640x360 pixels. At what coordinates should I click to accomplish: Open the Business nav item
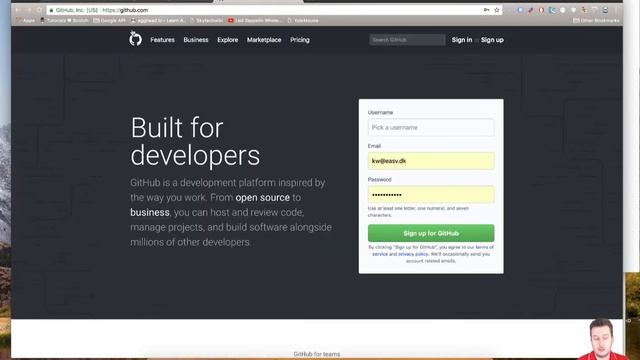(x=196, y=40)
